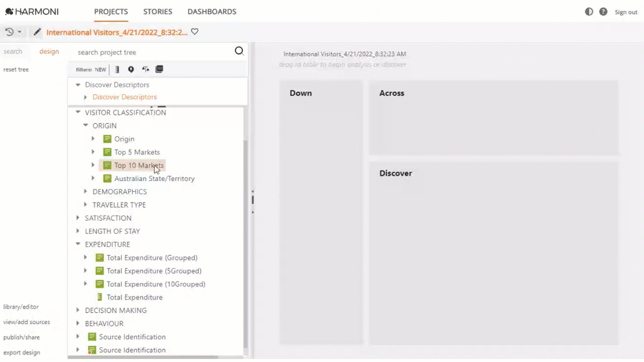Switch to the design tab

pyautogui.click(x=49, y=51)
